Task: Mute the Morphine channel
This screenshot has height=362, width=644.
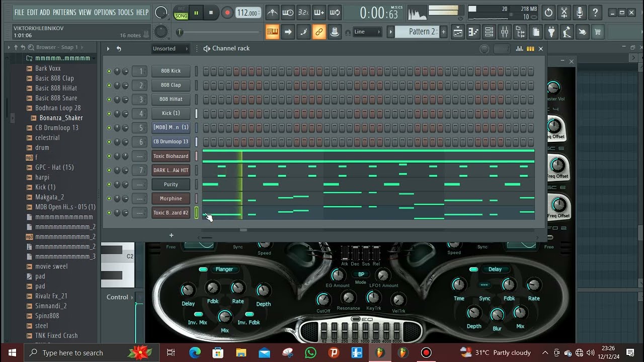Action: (x=109, y=199)
